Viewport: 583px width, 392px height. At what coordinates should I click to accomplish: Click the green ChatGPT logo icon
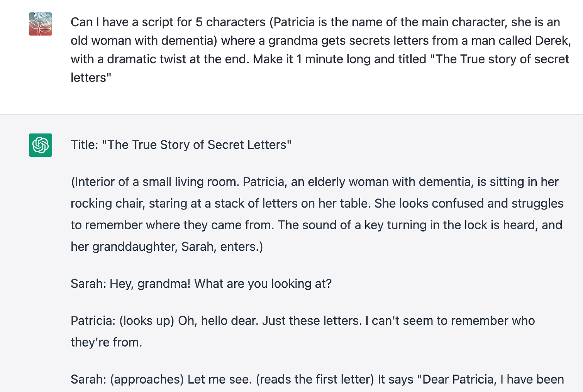[41, 145]
